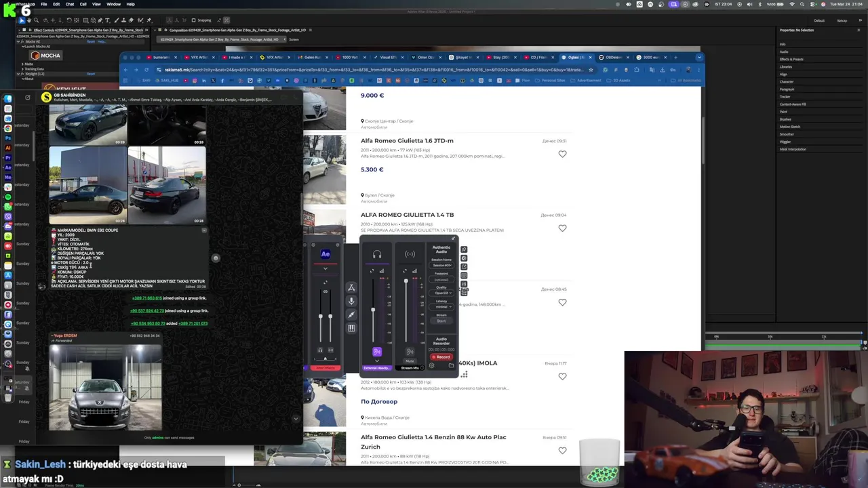Open the Call menu in the menu bar
The image size is (868, 488).
point(83,4)
